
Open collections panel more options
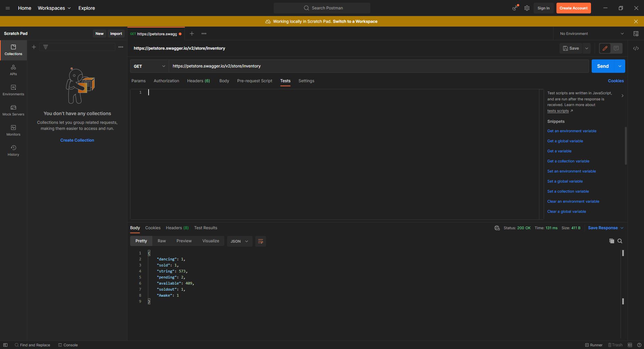[x=121, y=47]
